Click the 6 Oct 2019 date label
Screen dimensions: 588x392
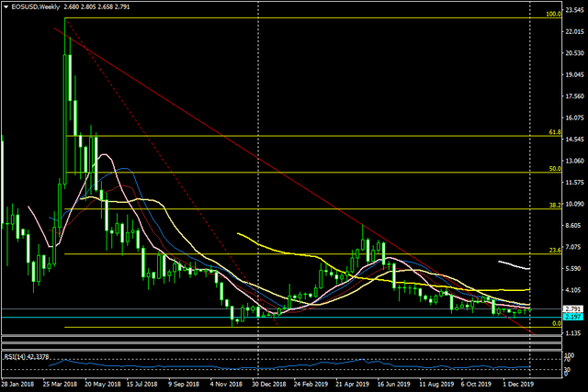[x=476, y=384]
